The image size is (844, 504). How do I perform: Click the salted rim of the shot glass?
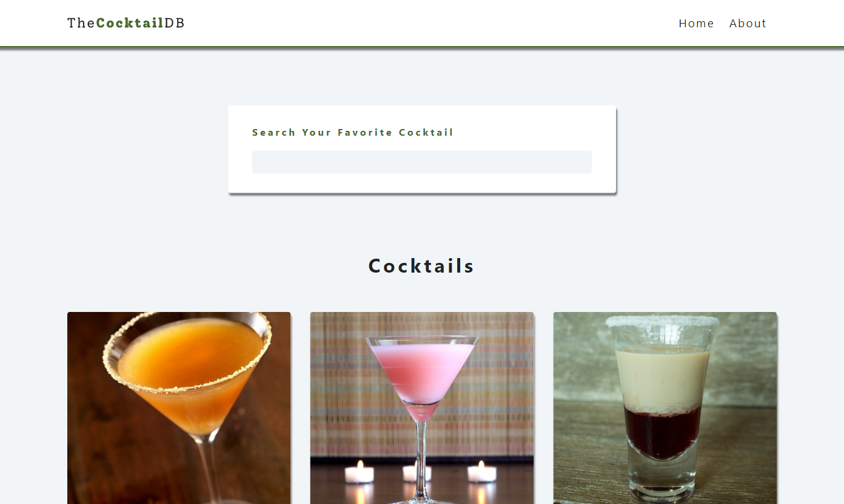pyautogui.click(x=663, y=322)
